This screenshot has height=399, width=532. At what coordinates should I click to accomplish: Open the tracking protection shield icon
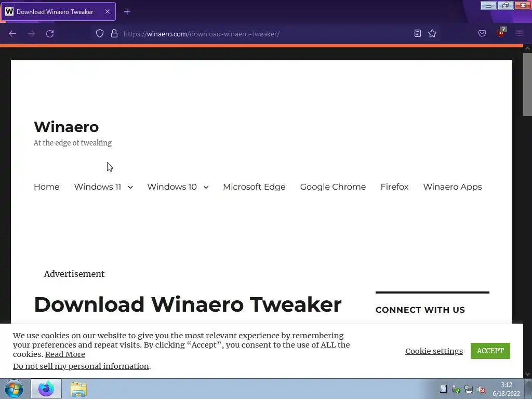click(99, 34)
